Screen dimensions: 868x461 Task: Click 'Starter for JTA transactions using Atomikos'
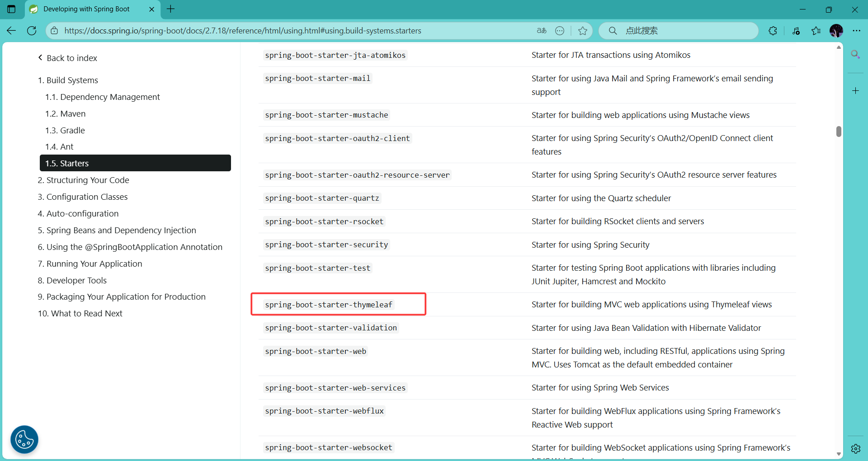coord(611,55)
